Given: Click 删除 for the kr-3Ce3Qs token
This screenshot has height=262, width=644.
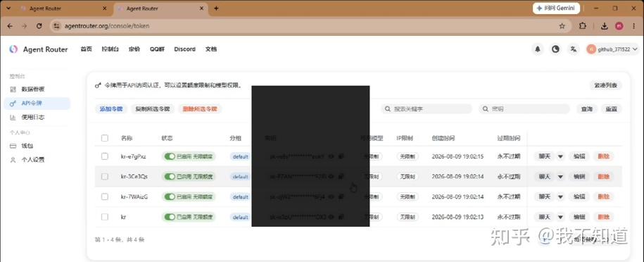Looking at the screenshot, I should (604, 177).
